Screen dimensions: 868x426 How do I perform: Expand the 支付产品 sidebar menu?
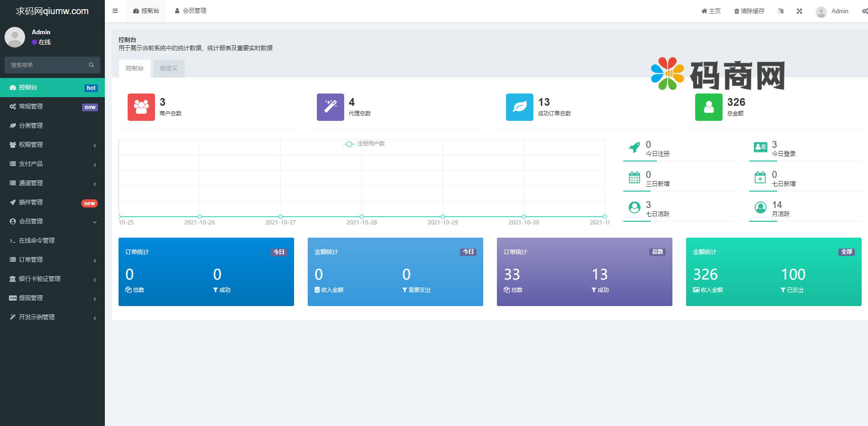(x=52, y=164)
